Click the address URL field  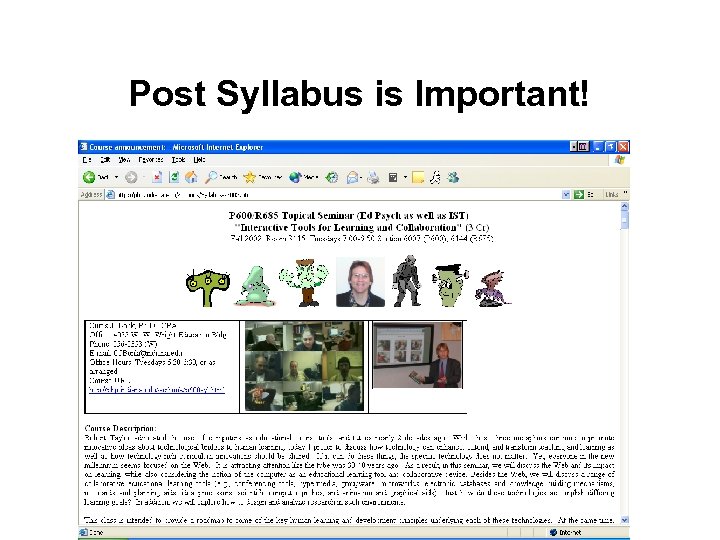pyautogui.click(x=338, y=195)
